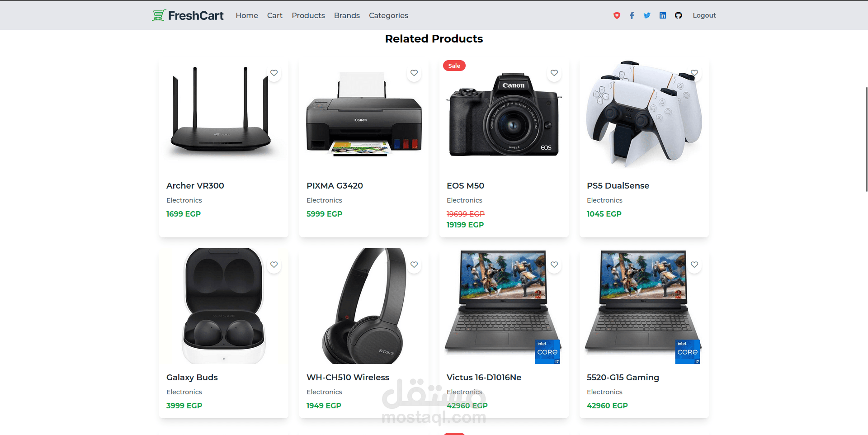Favorite Galaxy Buds with heart icon
868x435 pixels.
[274, 265]
